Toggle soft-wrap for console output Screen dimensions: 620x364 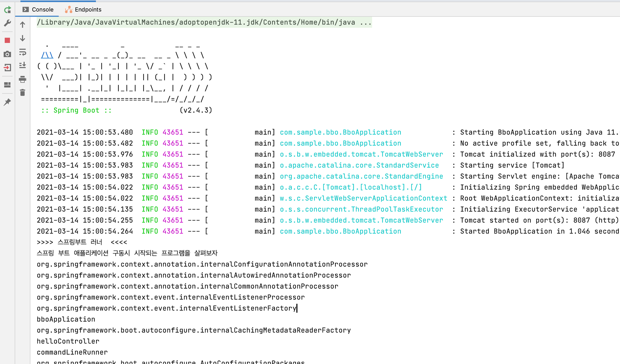[23, 52]
